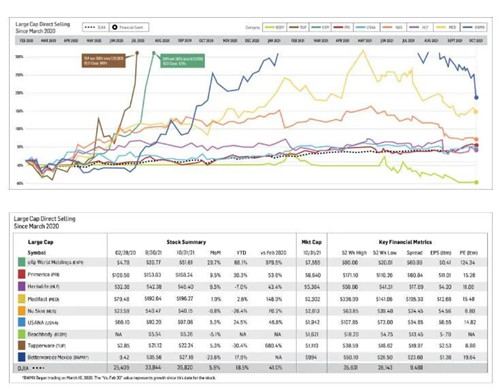Click the Medifast row name
Screen dimensions: 500x390
click(43, 299)
